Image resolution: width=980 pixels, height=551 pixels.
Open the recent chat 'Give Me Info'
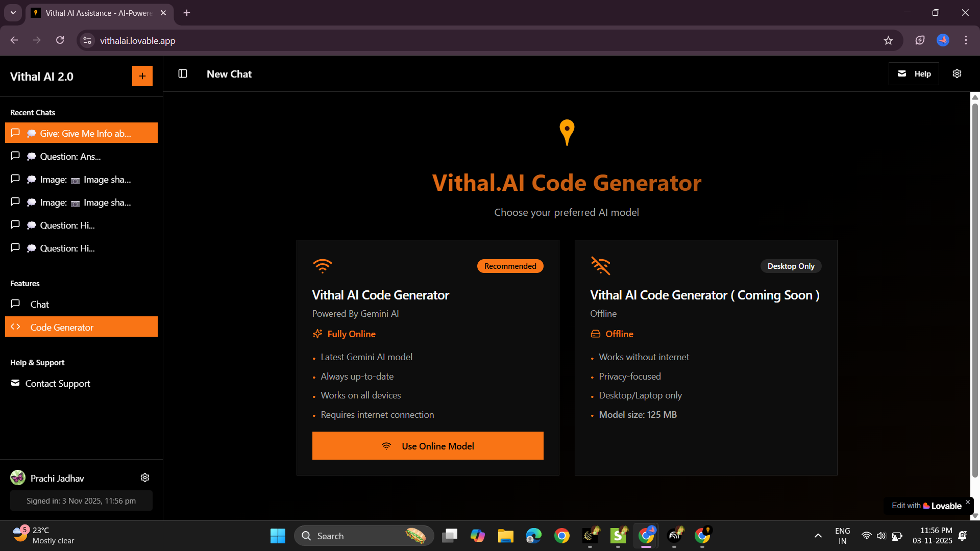81,133
